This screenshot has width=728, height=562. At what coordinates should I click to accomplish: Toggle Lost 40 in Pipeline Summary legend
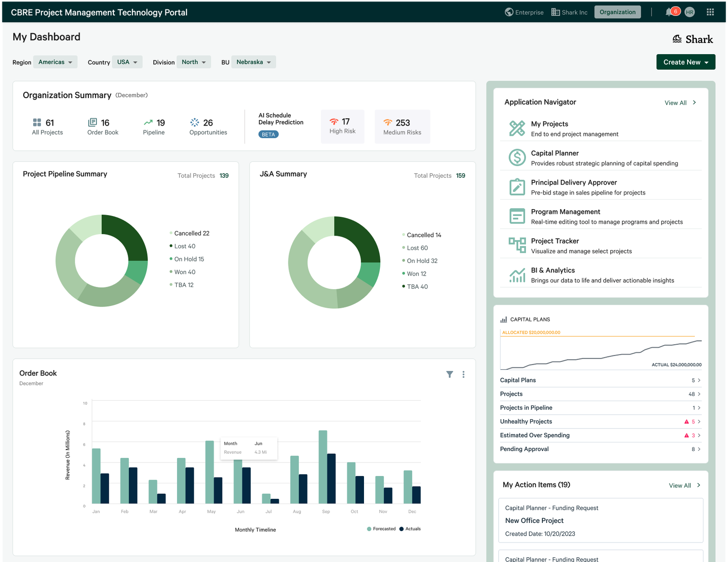[184, 246]
